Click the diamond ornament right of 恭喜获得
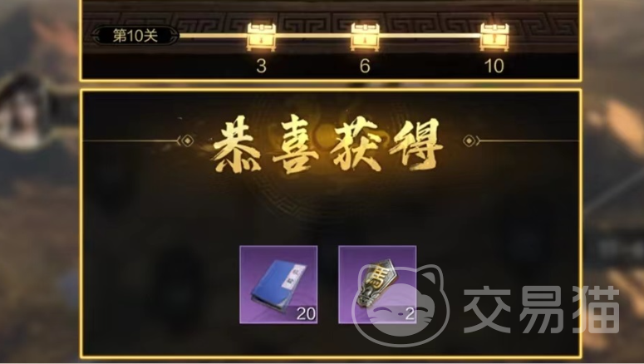The image size is (644, 364). (469, 141)
